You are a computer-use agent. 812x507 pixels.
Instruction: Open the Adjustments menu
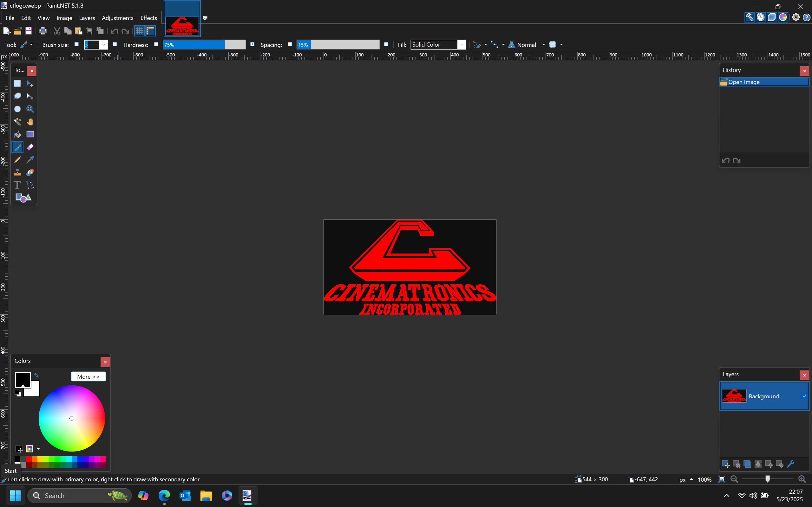pos(117,18)
